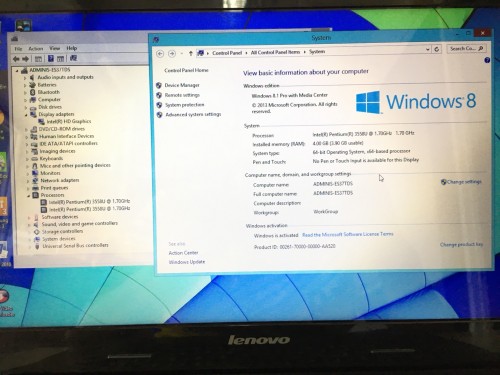Click the Intel(R) HD Graphics device icon

coord(42,122)
